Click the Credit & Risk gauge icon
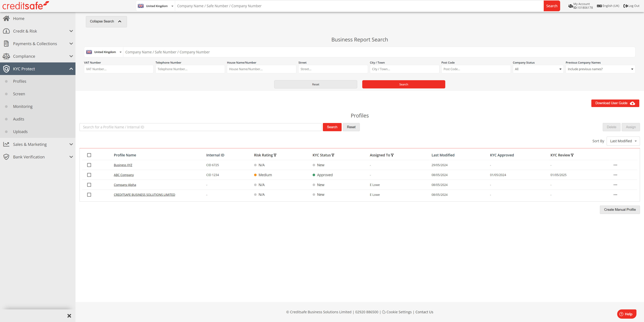644x322 pixels. coord(6,31)
